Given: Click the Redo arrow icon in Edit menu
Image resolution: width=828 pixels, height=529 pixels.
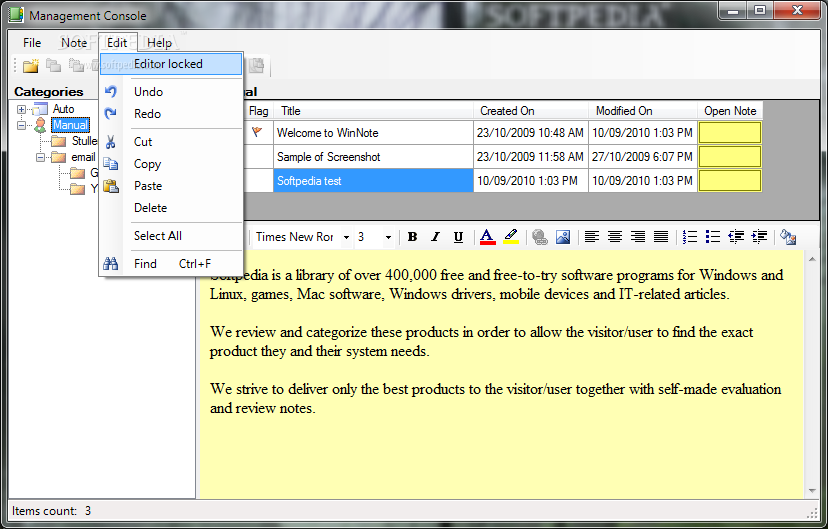Looking at the screenshot, I should [x=110, y=114].
